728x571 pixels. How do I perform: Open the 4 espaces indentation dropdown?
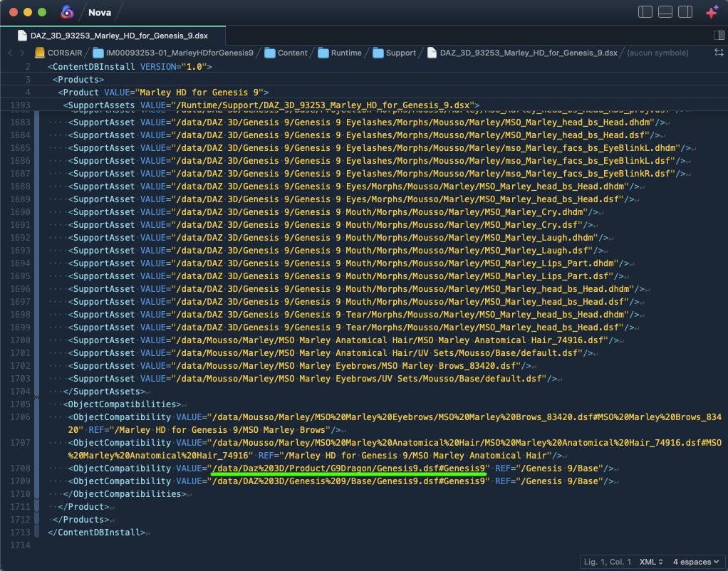(695, 562)
